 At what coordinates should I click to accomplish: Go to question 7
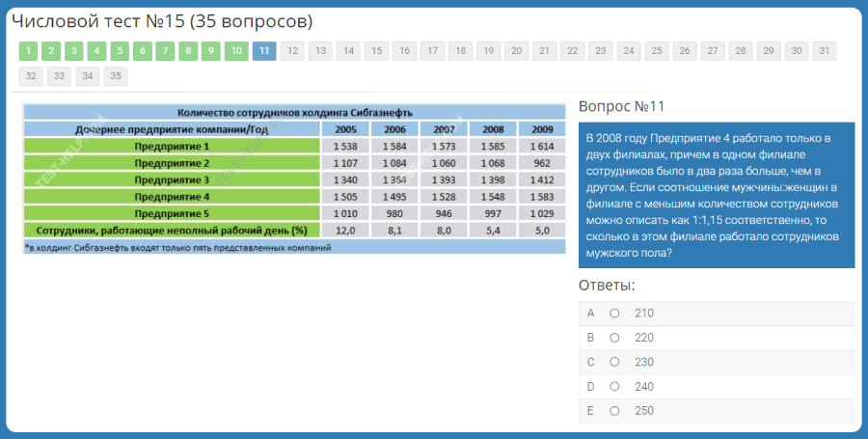tap(165, 51)
